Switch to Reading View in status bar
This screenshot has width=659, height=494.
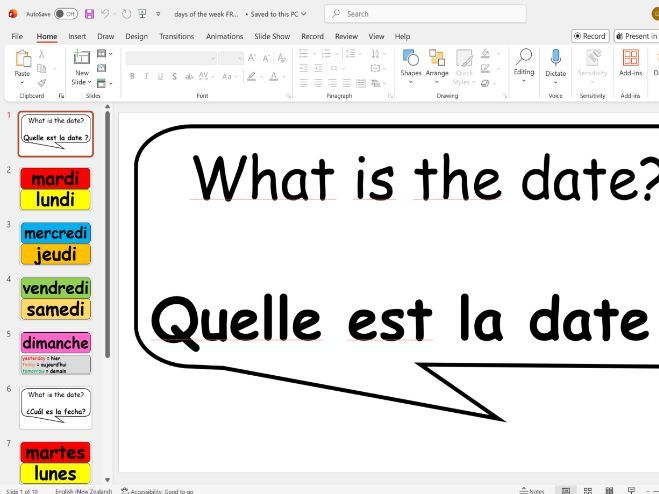point(609,490)
